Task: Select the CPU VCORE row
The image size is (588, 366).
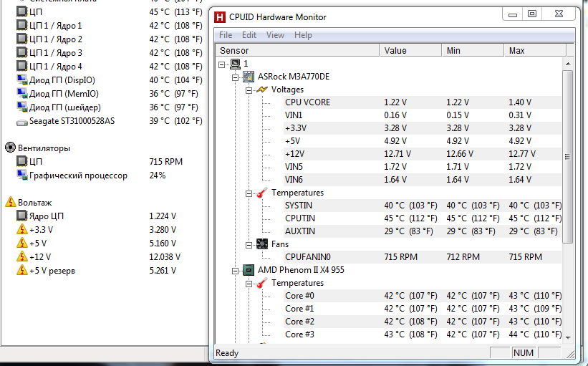Action: (423, 102)
